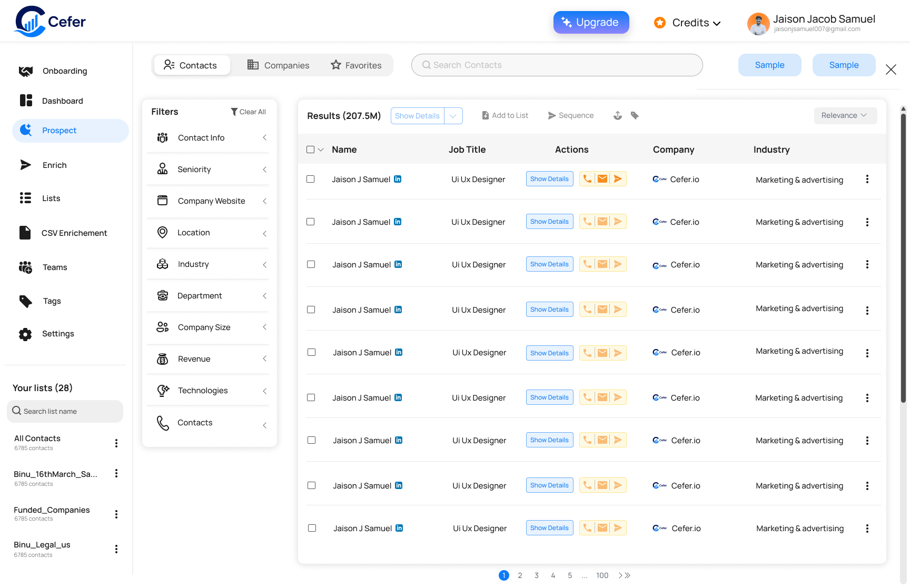Image resolution: width=910 pixels, height=588 pixels.
Task: Click the tag icon in results toolbar
Action: [x=635, y=115]
